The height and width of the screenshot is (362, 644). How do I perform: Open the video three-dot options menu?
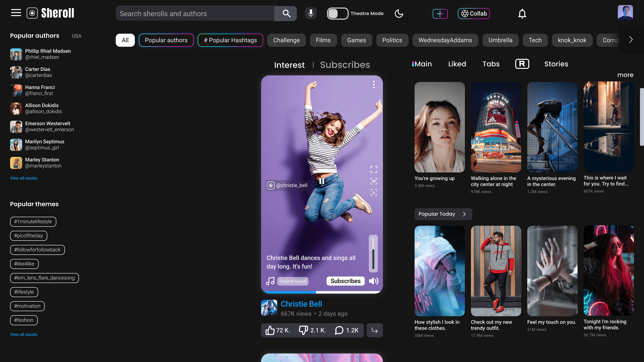tap(374, 84)
